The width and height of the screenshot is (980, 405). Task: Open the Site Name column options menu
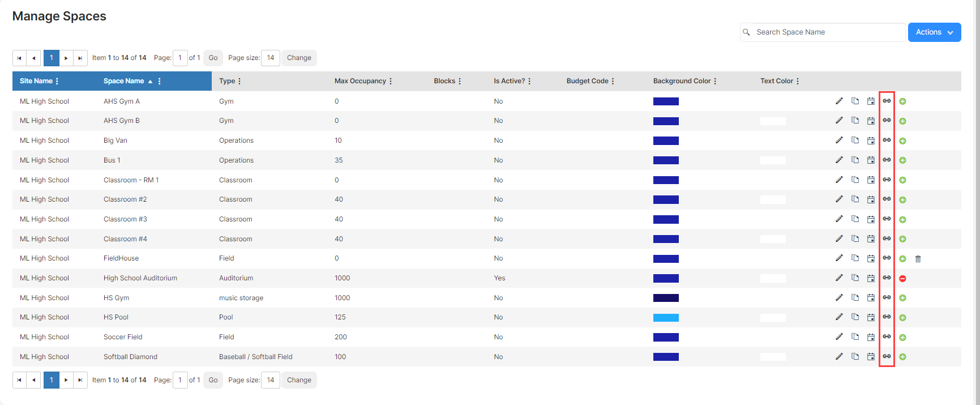(57, 81)
